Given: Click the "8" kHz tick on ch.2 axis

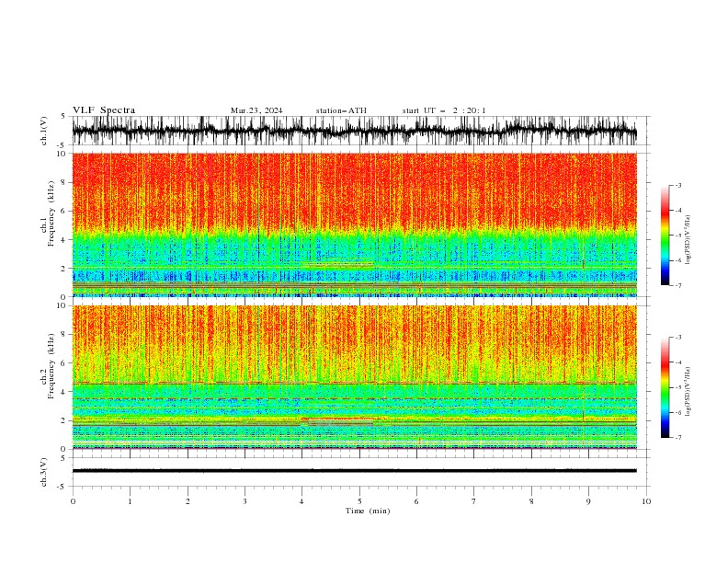Looking at the screenshot, I should pos(64,334).
